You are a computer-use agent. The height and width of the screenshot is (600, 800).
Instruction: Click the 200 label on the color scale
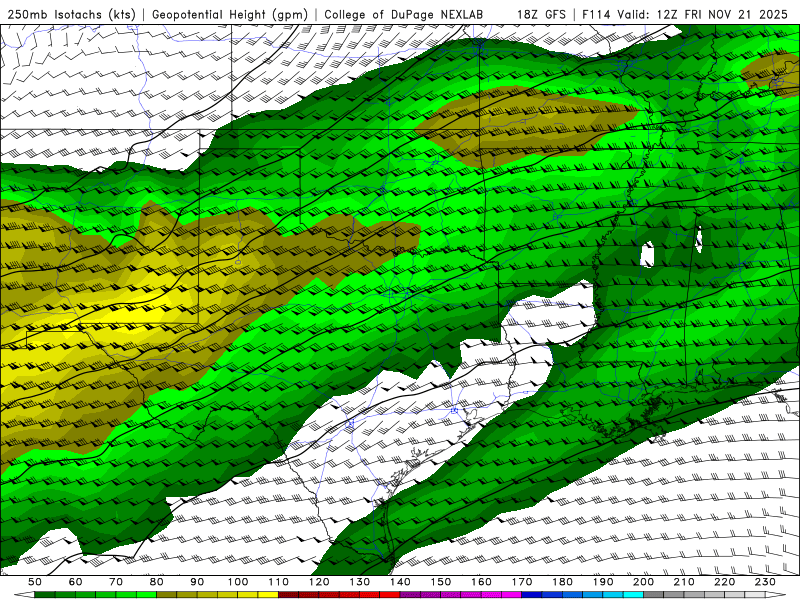(x=643, y=582)
